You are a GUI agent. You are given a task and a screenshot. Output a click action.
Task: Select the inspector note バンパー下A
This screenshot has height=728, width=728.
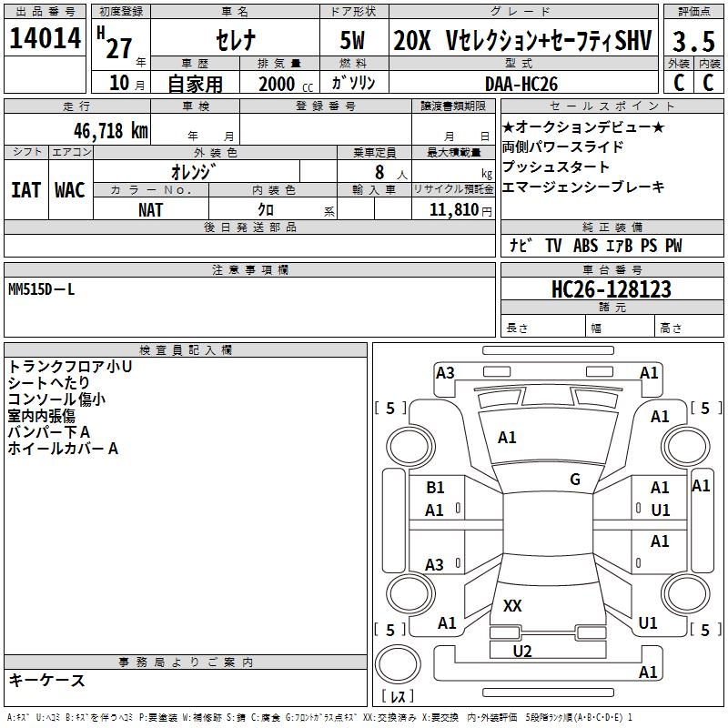[49, 432]
